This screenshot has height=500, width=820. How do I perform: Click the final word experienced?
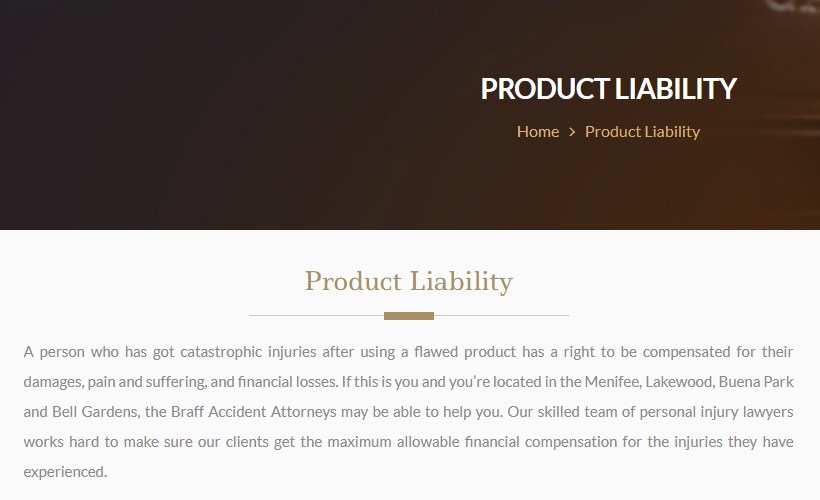63,472
